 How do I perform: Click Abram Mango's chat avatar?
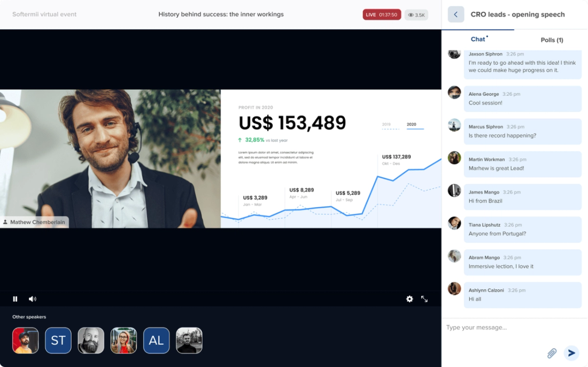coord(454,256)
